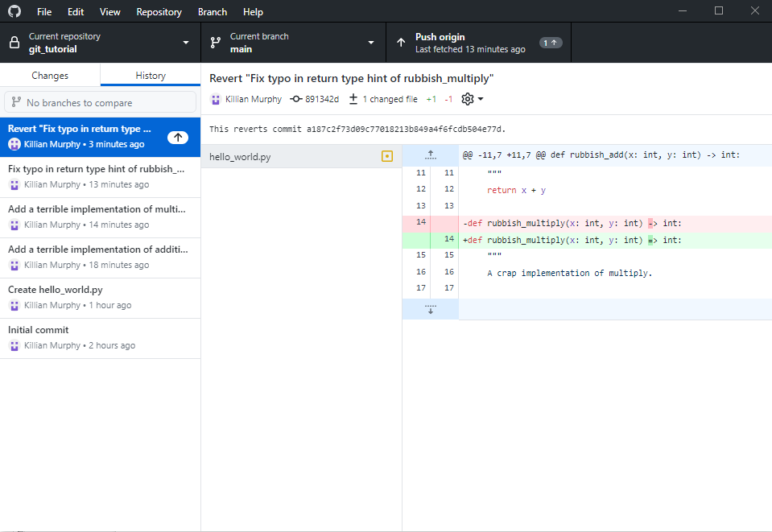Click the branch icon in compare field
This screenshot has width=772, height=532.
tap(16, 102)
